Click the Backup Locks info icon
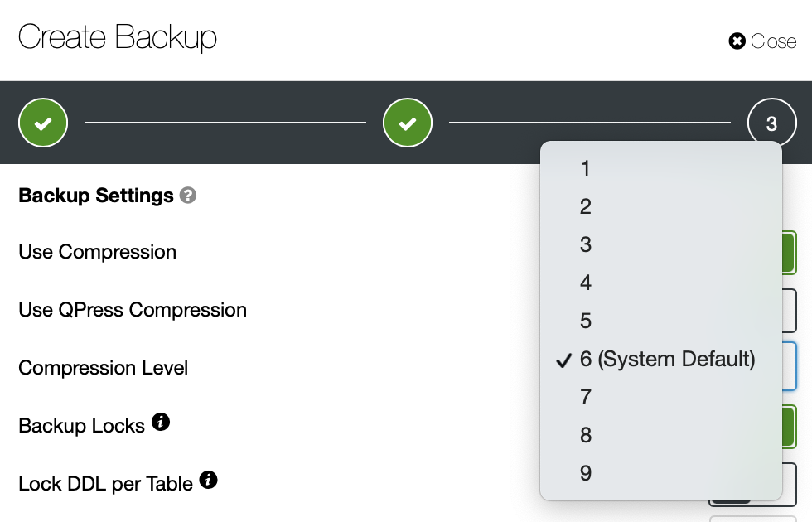 click(161, 422)
